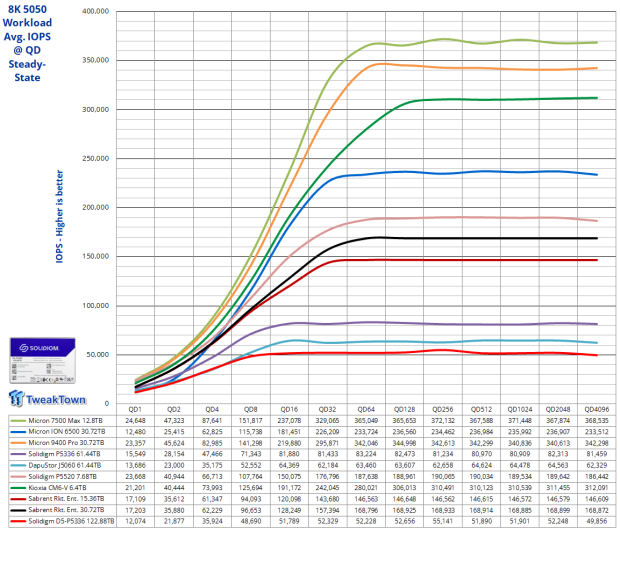Screen dimensions: 620x568
Task: Select the Solidigm D5-P5336 122.88TB legend label
Action: pyautogui.click(x=71, y=521)
